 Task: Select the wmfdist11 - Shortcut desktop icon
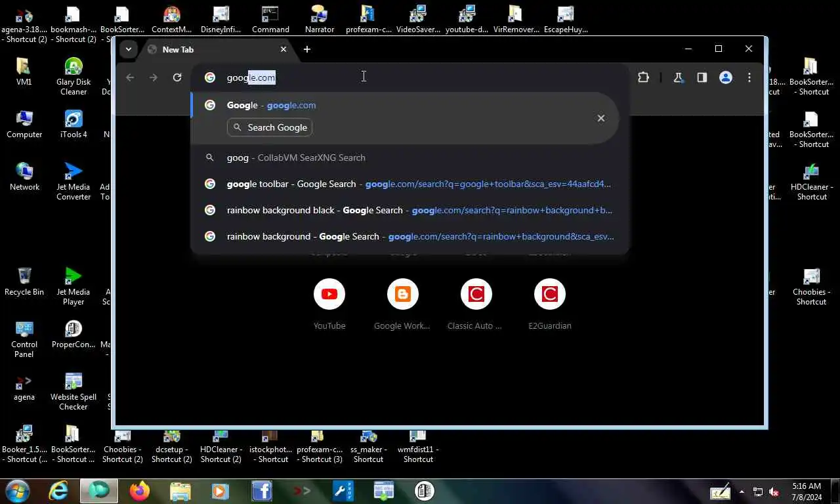coord(418,446)
